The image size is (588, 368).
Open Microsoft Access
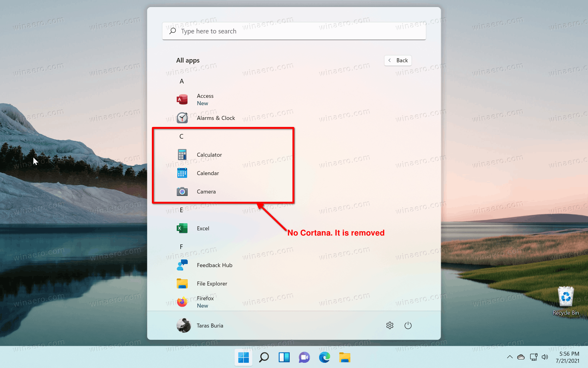coord(205,99)
